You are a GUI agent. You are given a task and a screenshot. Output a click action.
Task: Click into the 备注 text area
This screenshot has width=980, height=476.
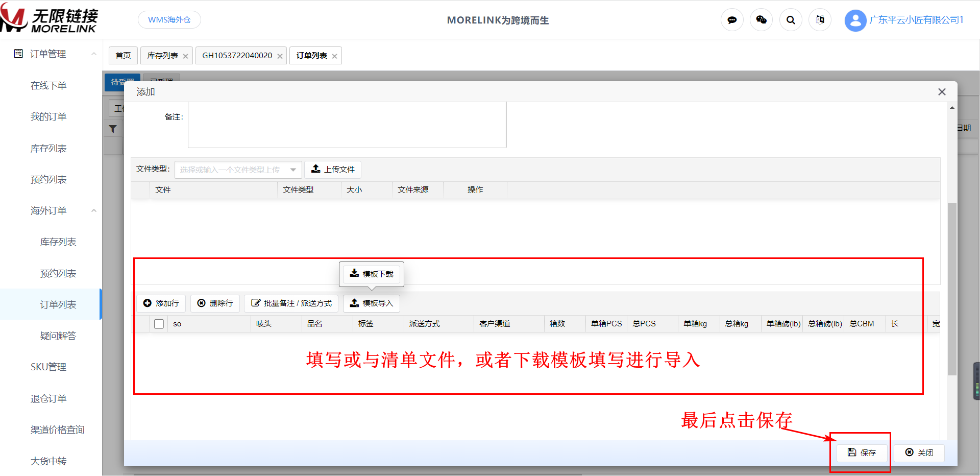click(347, 125)
